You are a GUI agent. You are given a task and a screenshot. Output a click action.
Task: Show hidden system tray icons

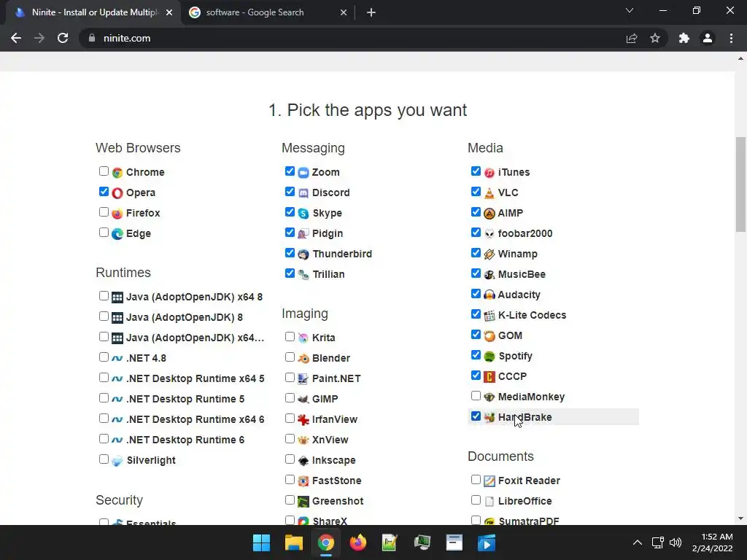(x=638, y=542)
